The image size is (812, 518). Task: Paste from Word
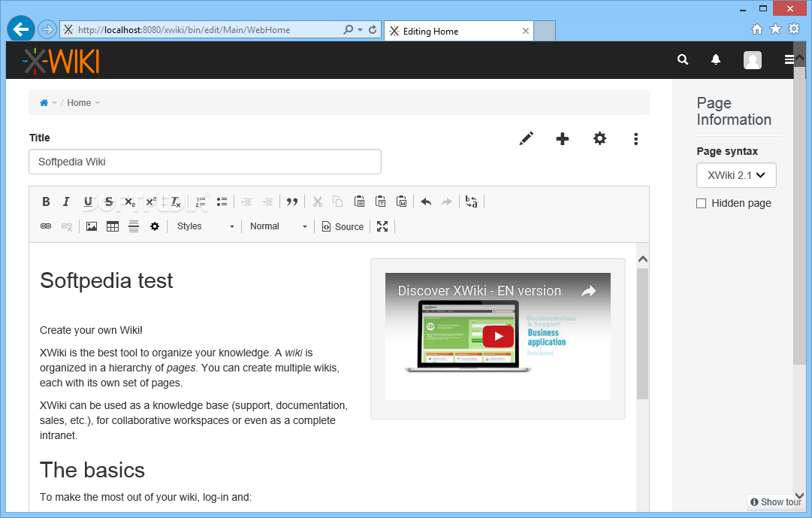click(401, 201)
